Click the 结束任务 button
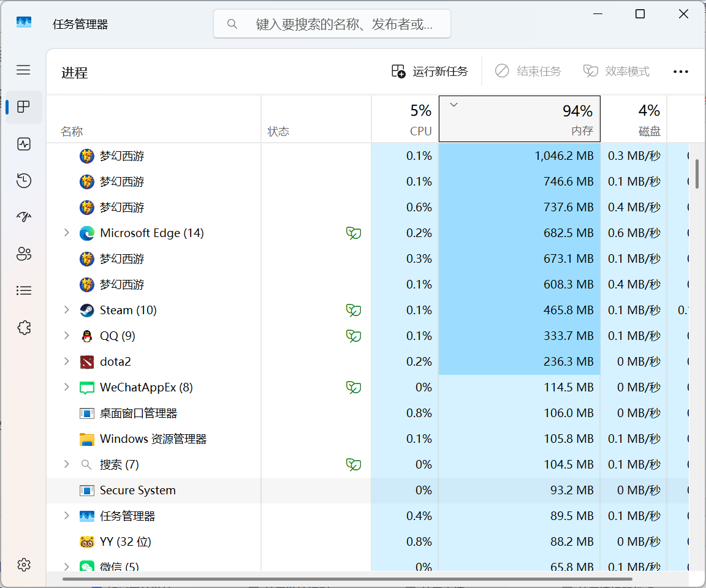 coord(528,72)
